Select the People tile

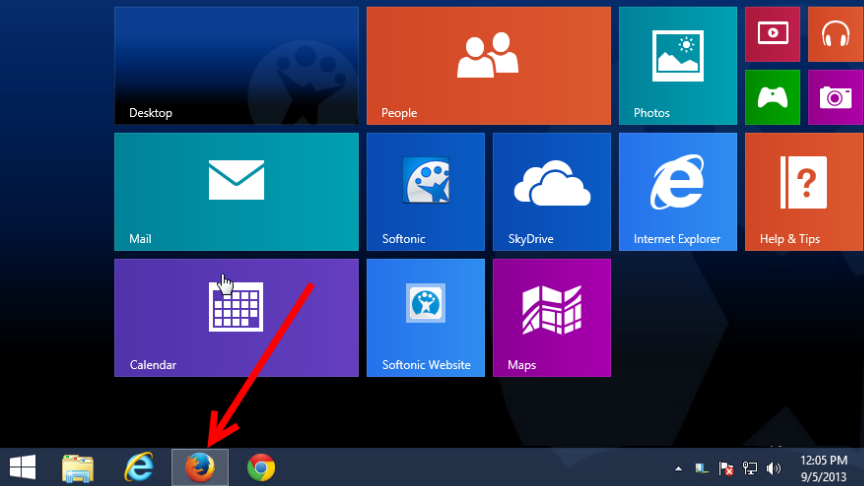(x=488, y=65)
